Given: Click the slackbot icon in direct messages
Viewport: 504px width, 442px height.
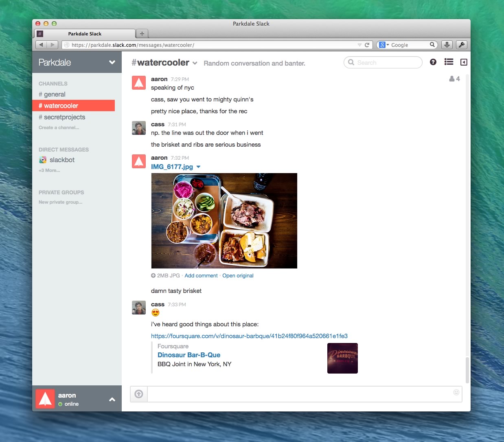Looking at the screenshot, I should [43, 160].
